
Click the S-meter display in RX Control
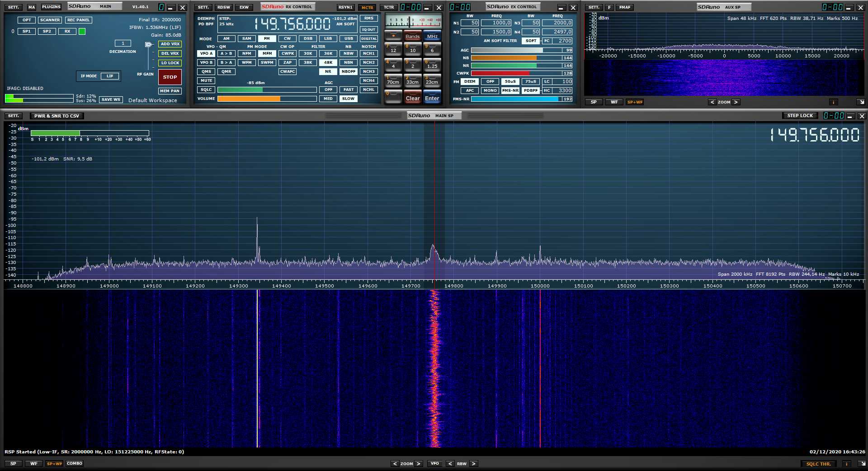[413, 21]
